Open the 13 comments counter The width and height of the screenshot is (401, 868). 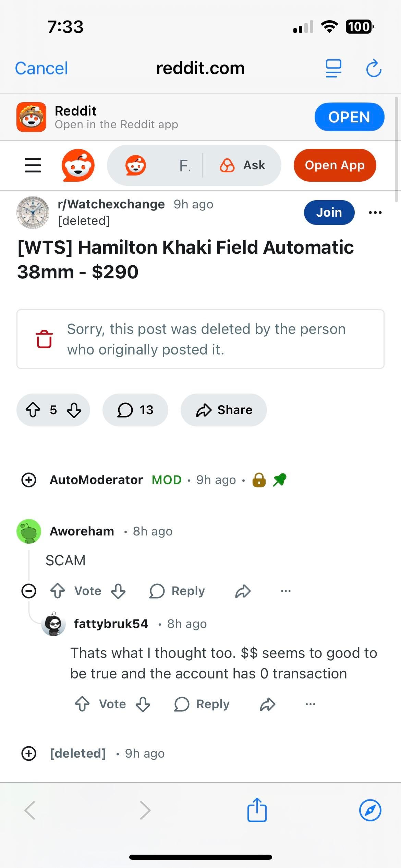click(135, 410)
